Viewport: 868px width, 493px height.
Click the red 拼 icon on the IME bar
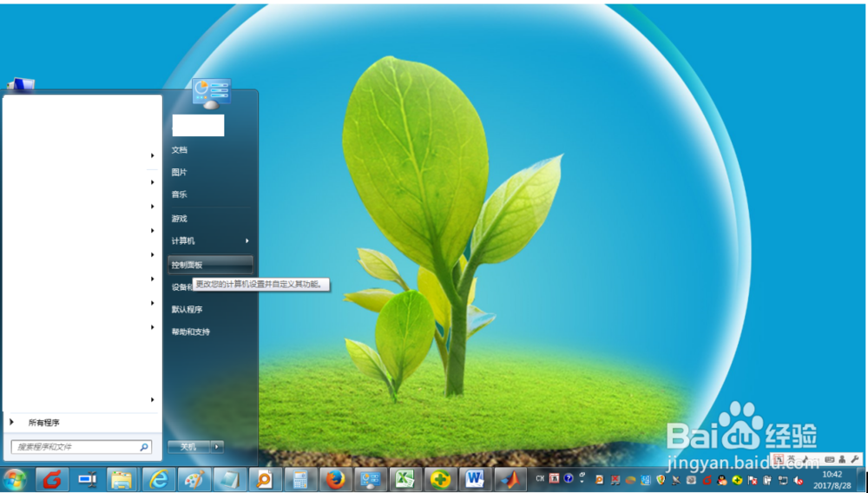[x=779, y=458]
